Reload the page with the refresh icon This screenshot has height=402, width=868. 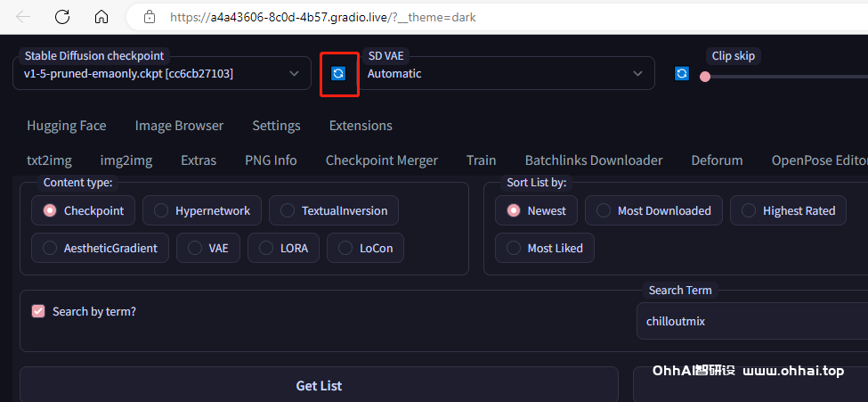point(62,17)
